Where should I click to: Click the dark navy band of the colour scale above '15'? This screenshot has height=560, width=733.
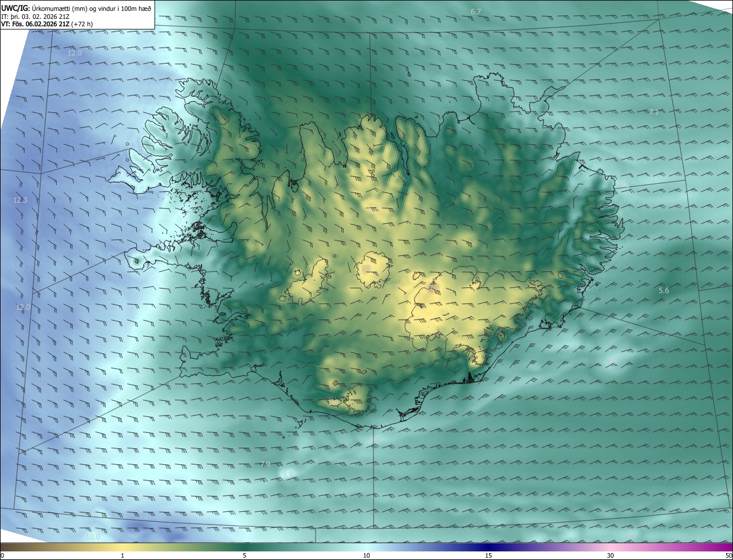(488, 547)
